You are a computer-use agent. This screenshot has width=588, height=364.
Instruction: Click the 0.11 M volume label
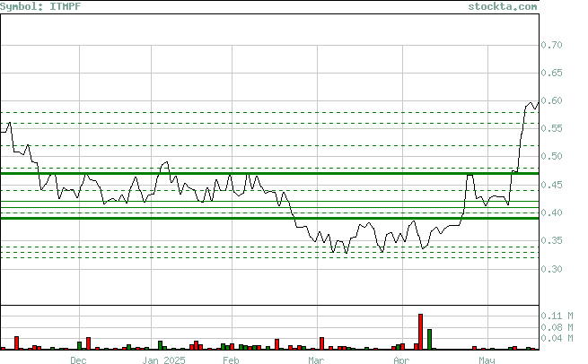click(x=557, y=316)
